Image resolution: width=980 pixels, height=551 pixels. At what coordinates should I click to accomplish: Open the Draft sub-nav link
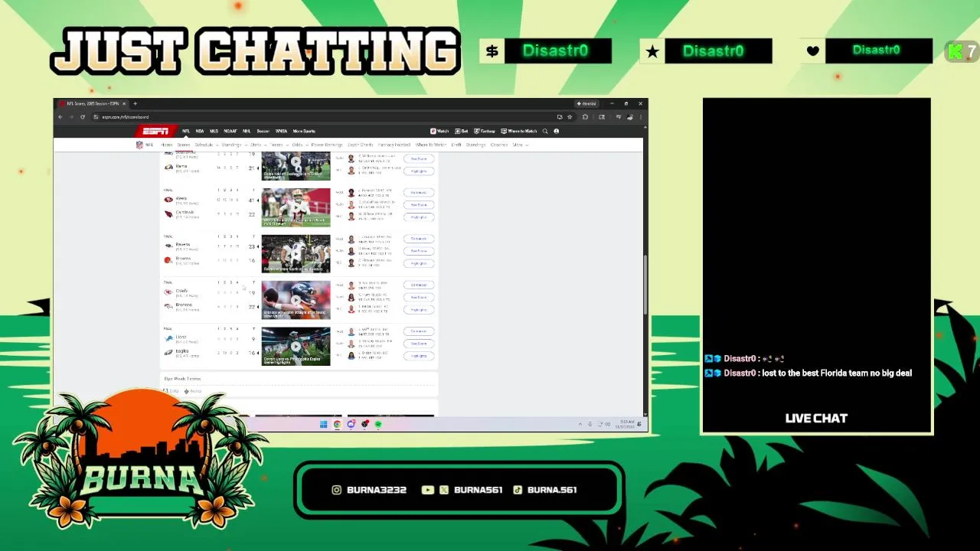[456, 145]
